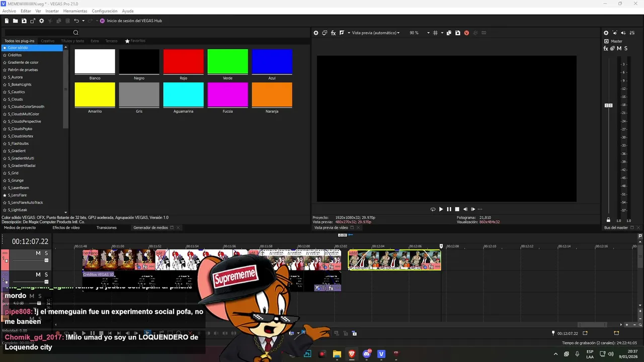Screen dimensions: 644x362
Task: Save preview snapshot to file
Action: (x=457, y=33)
